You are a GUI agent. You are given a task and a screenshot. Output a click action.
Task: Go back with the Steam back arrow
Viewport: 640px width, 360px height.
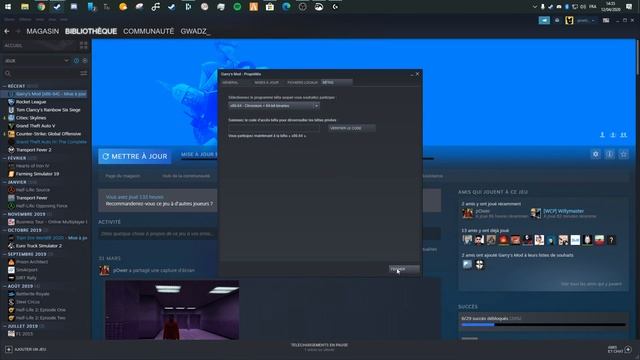click(x=7, y=31)
